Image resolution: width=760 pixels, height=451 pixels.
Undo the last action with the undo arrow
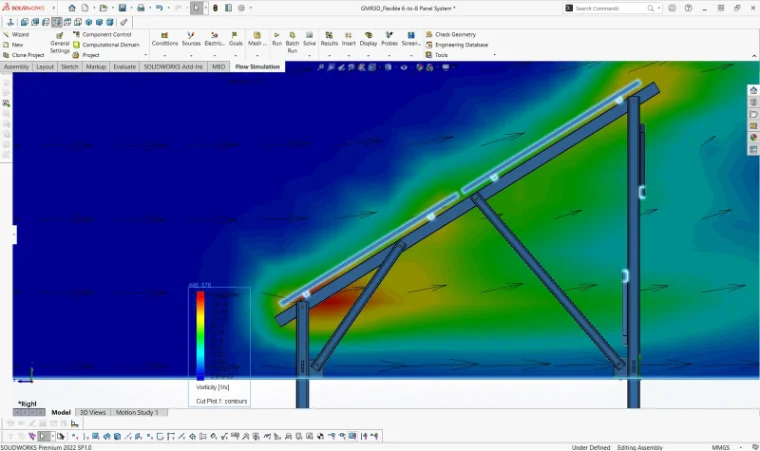click(159, 8)
